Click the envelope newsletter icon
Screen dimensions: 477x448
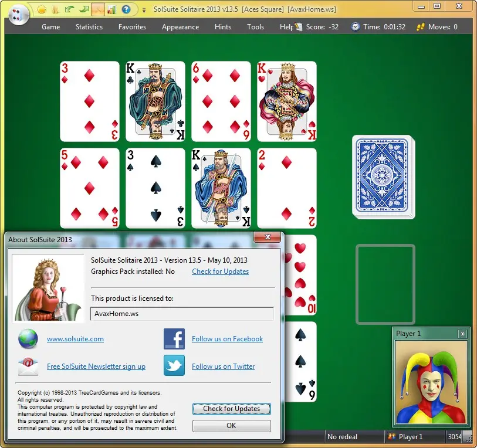tap(28, 366)
